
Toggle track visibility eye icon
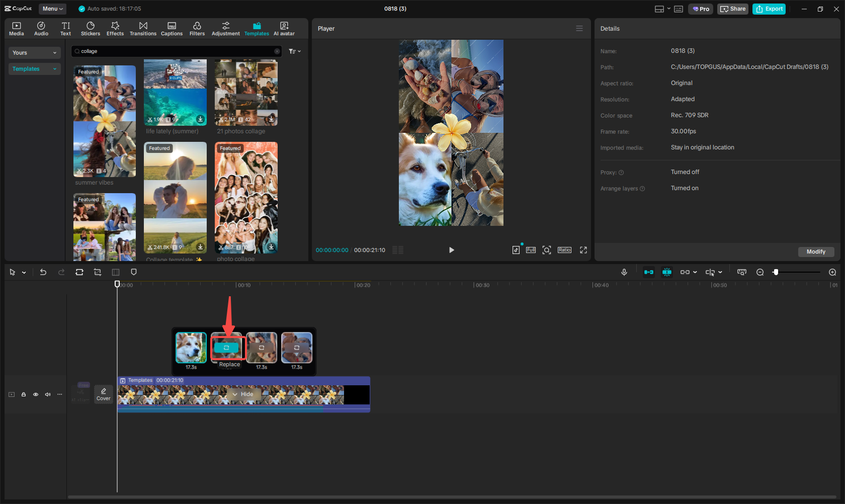coord(36,394)
